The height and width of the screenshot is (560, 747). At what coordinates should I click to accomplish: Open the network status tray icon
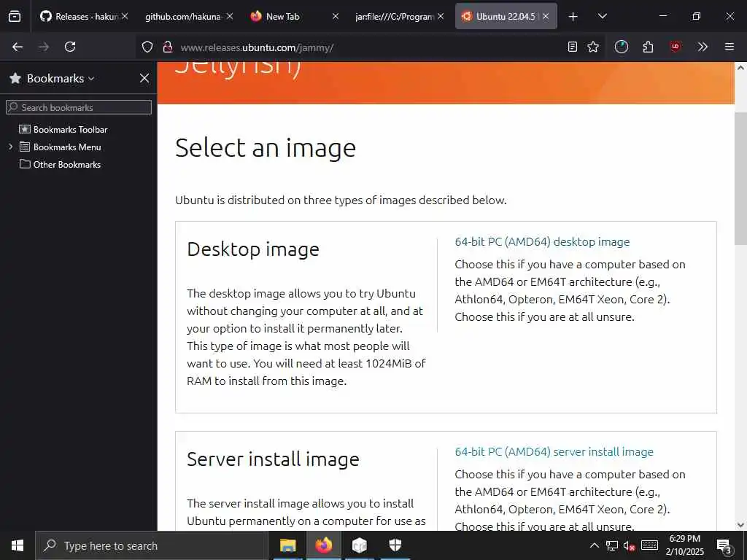[612, 546]
